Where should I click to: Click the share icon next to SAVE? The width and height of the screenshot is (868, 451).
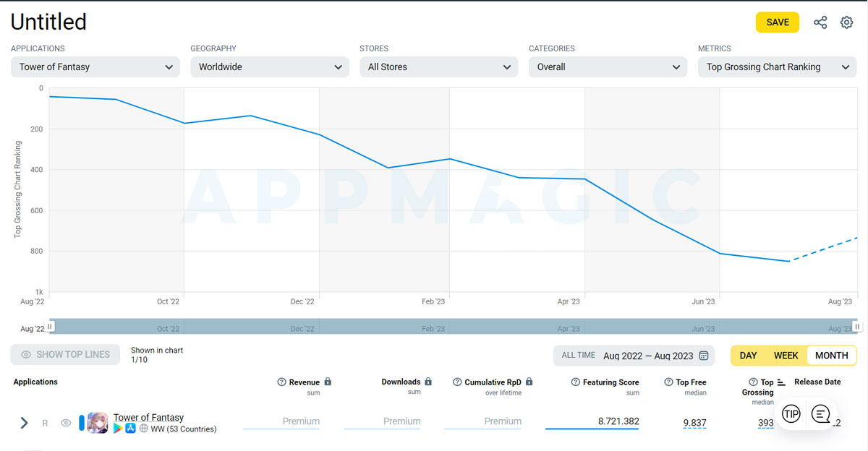[x=820, y=22]
